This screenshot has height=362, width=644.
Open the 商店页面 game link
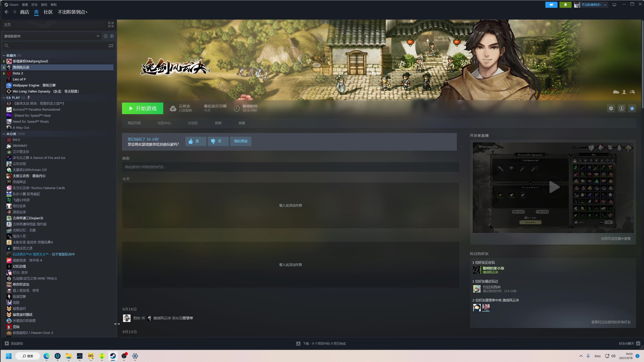[134, 123]
